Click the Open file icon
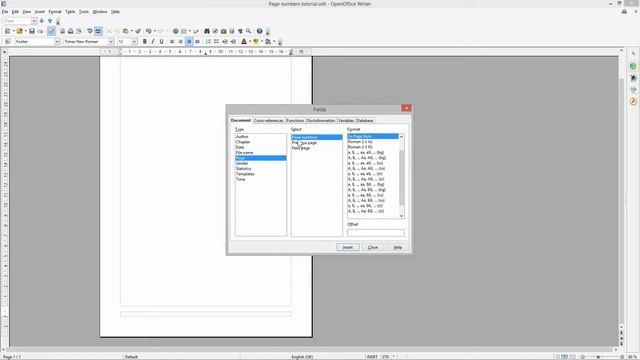The image size is (640, 360). [20, 31]
